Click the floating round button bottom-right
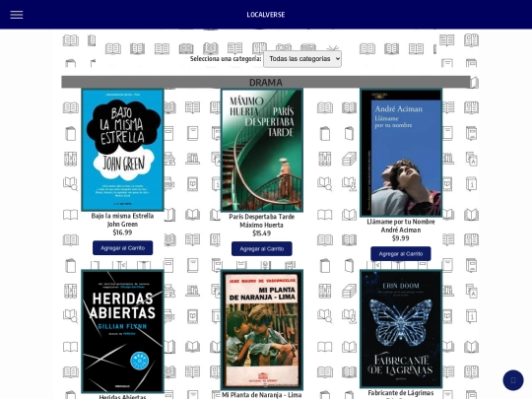532x399 pixels. point(513,380)
